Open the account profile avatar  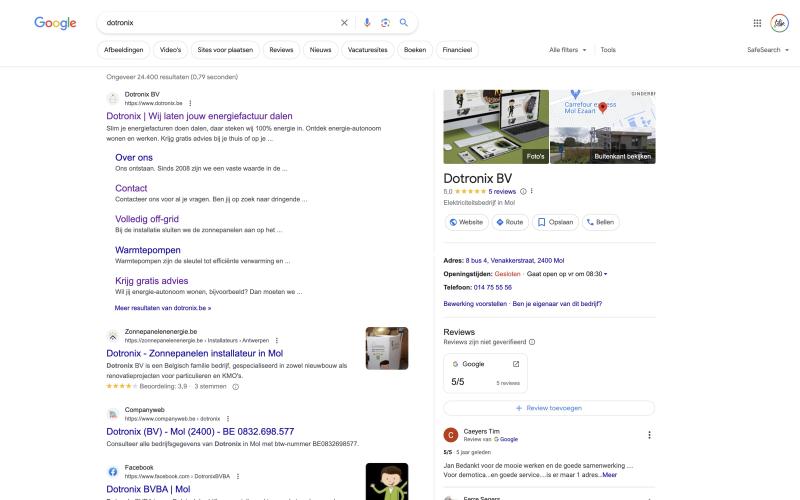pos(780,23)
